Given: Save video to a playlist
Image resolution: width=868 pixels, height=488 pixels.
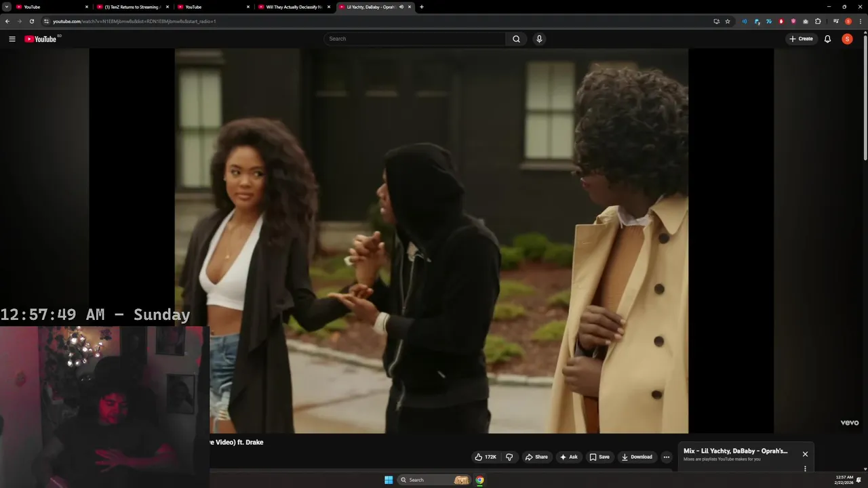Looking at the screenshot, I should [599, 457].
